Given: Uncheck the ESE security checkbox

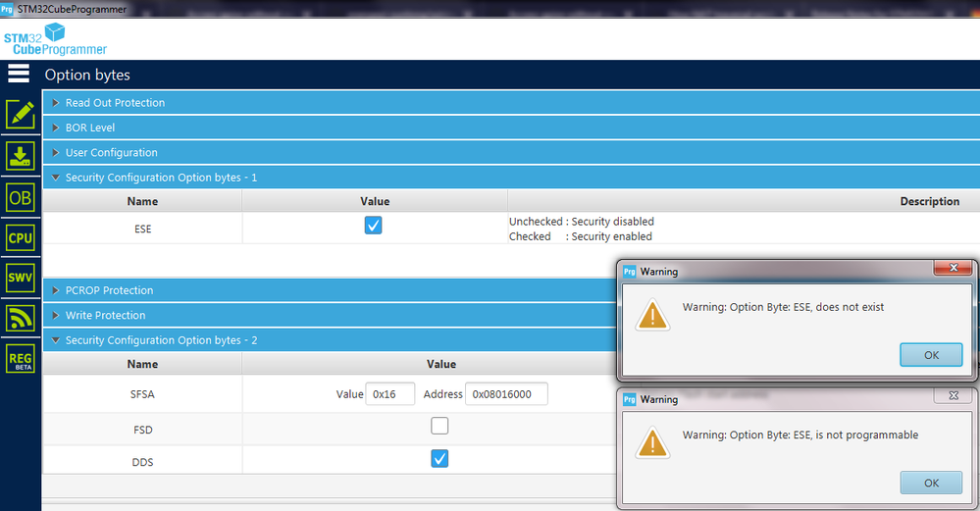Looking at the screenshot, I should tap(373, 226).
